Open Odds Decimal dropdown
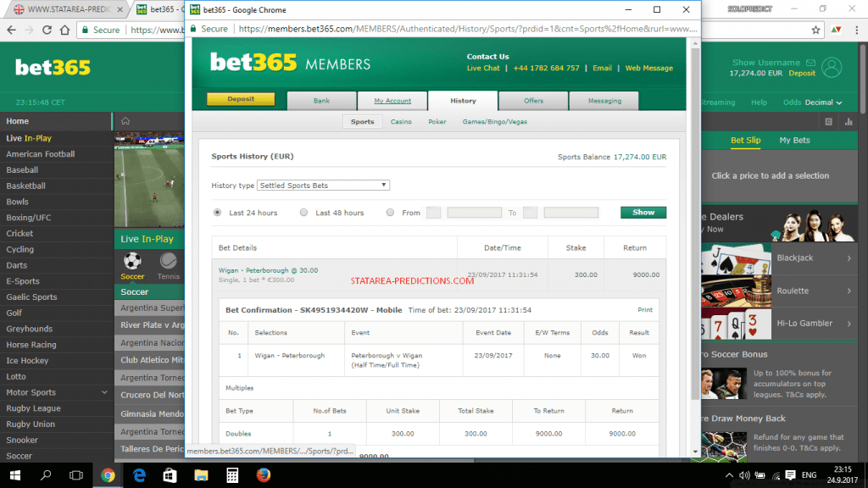The width and height of the screenshot is (868, 488). (x=824, y=103)
